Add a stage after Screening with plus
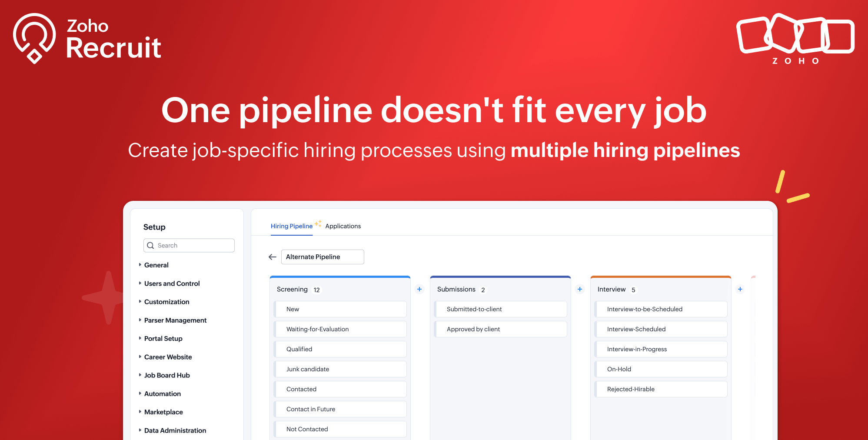This screenshot has width=868, height=440. coord(419,289)
